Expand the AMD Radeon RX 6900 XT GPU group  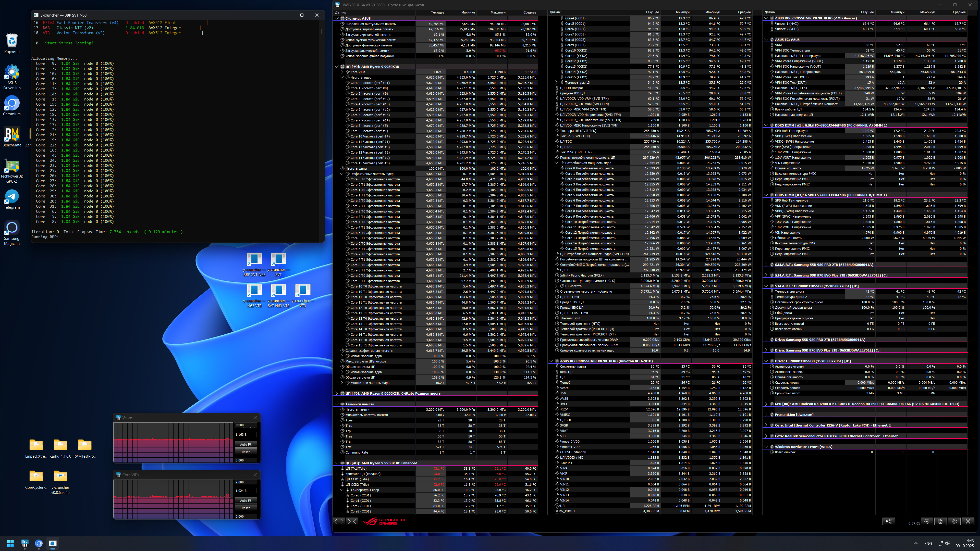766,404
